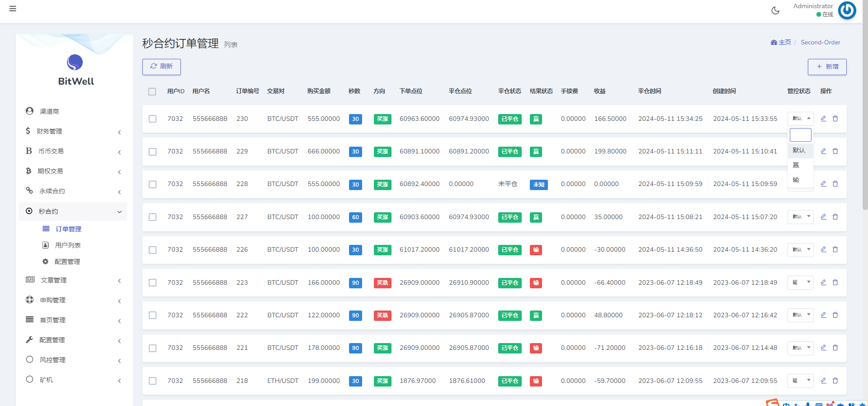Switch to dark mode via moon icon
This screenshot has width=868, height=406.
click(x=775, y=10)
